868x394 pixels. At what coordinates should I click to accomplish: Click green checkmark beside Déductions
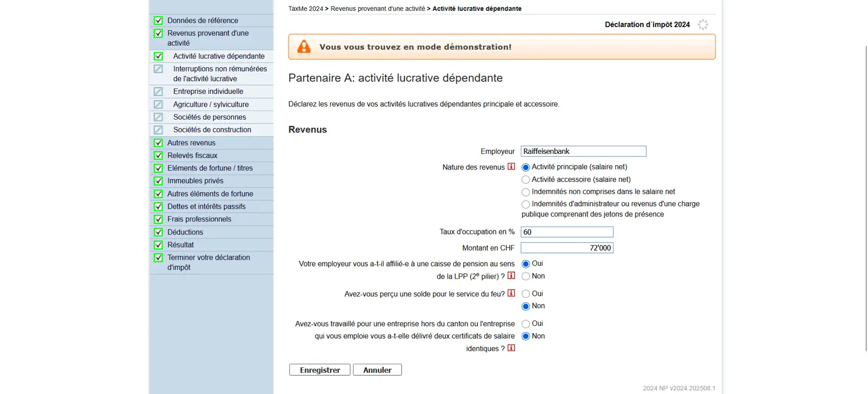(x=158, y=232)
